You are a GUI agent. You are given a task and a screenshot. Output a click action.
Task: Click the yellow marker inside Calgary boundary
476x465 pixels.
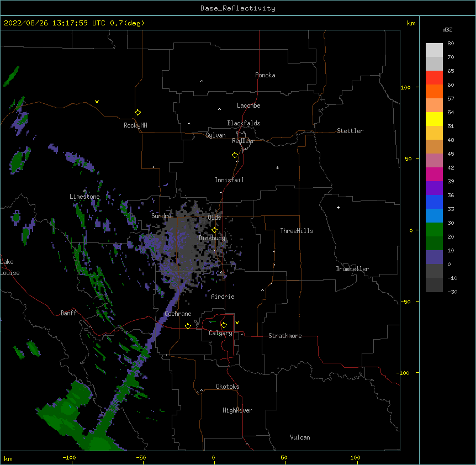224,325
